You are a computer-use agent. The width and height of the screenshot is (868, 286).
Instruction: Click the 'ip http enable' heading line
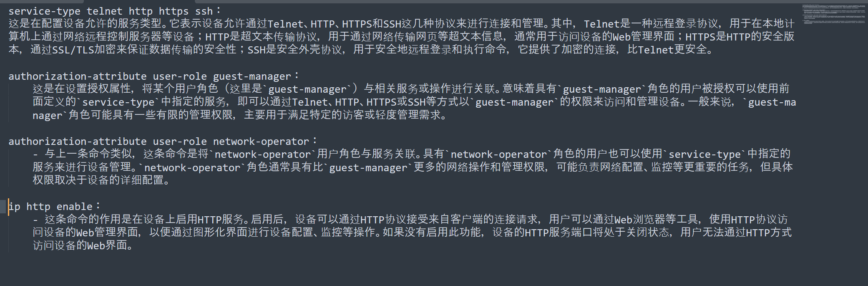[x=54, y=206]
